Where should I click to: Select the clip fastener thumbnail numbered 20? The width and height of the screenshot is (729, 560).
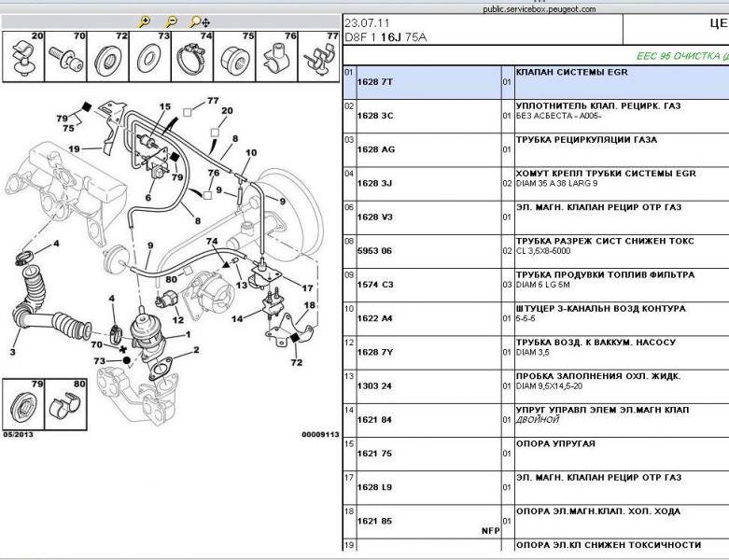point(23,58)
